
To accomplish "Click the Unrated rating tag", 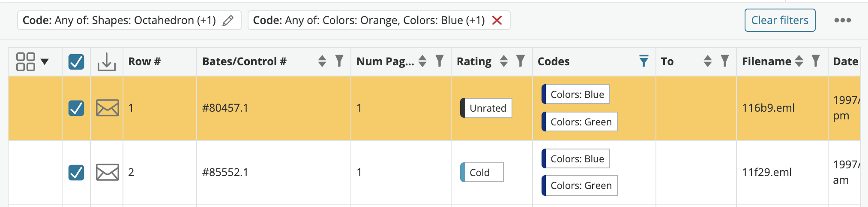I will [x=486, y=108].
